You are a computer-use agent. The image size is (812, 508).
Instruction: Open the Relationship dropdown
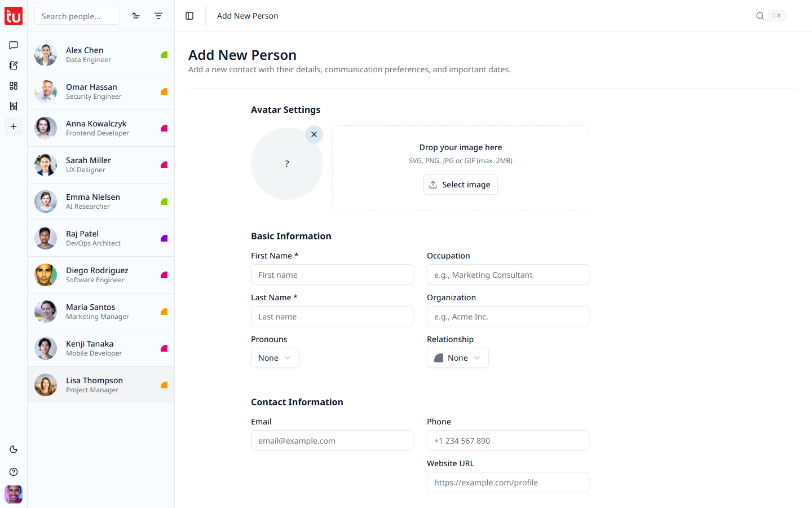(458, 358)
